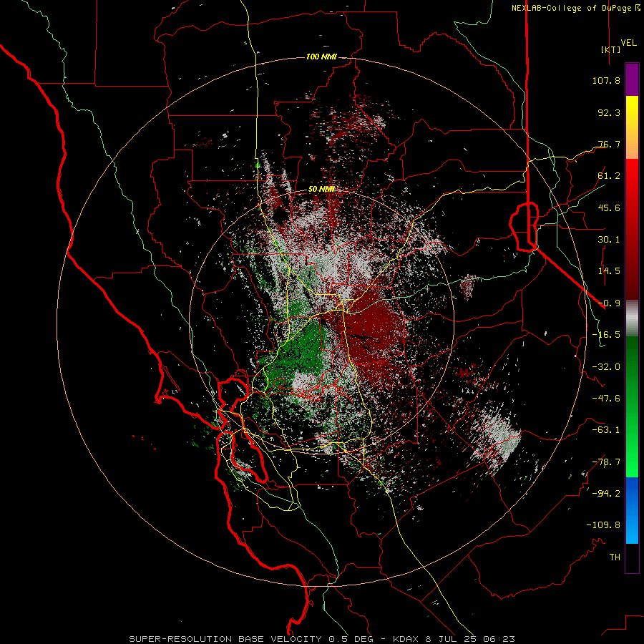
Task: Click the VEL legend heading
Action: point(628,43)
